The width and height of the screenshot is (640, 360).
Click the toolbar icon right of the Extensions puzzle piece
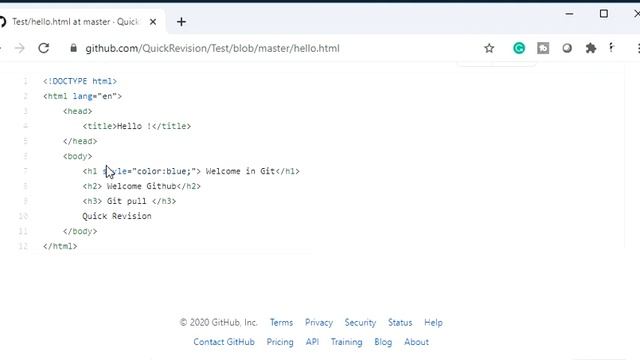click(611, 47)
